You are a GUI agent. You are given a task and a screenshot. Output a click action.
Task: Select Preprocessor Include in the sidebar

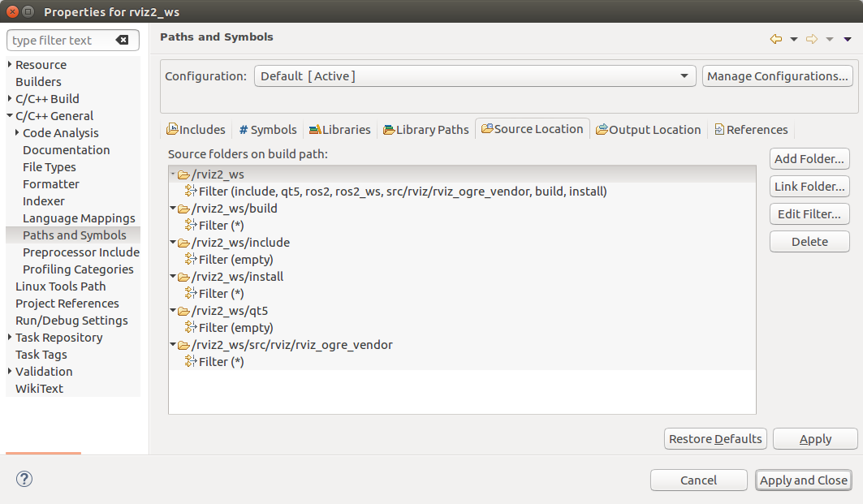(x=80, y=252)
